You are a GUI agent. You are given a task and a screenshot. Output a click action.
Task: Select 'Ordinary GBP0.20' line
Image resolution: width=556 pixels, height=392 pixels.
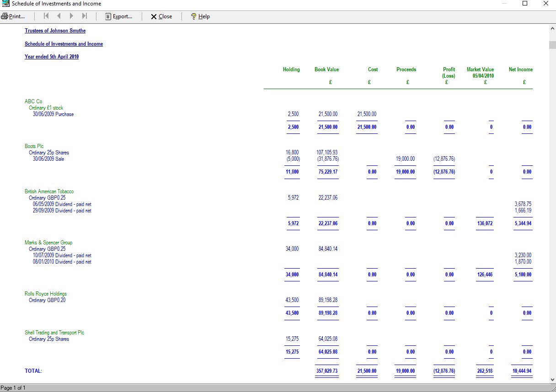tap(47, 300)
